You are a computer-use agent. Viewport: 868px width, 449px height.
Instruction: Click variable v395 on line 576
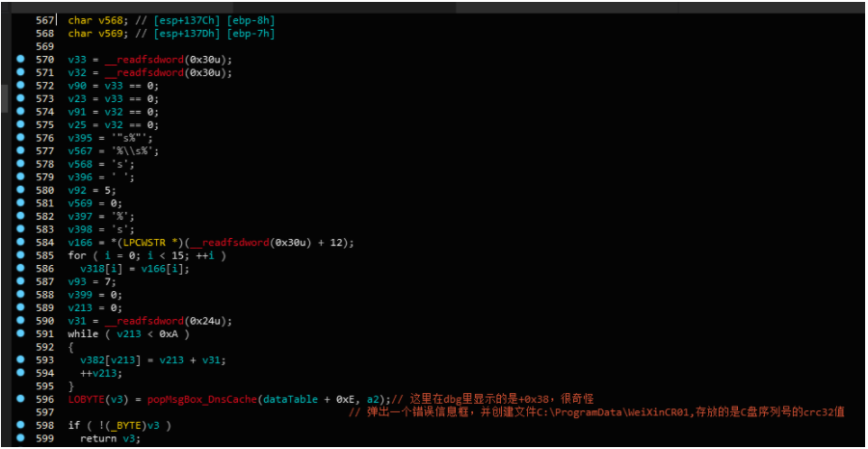tap(80, 138)
